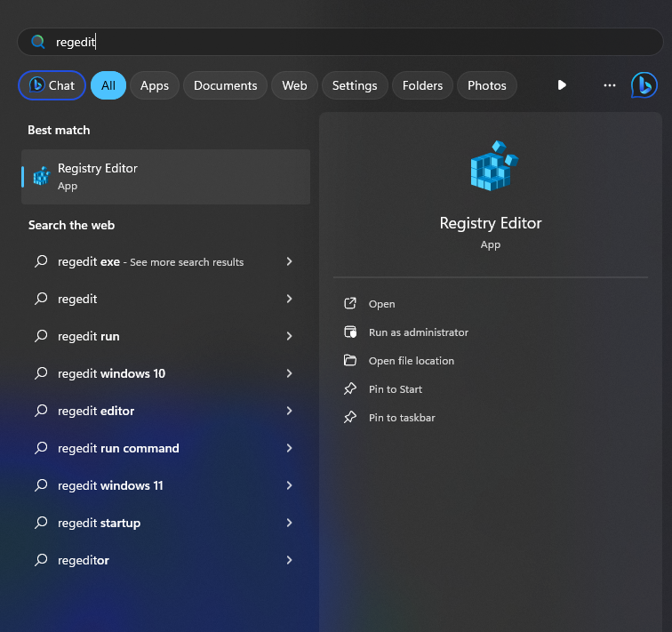Viewport: 672px width, 632px height.
Task: Expand 'regedit editor' chevron
Action: [x=289, y=411]
